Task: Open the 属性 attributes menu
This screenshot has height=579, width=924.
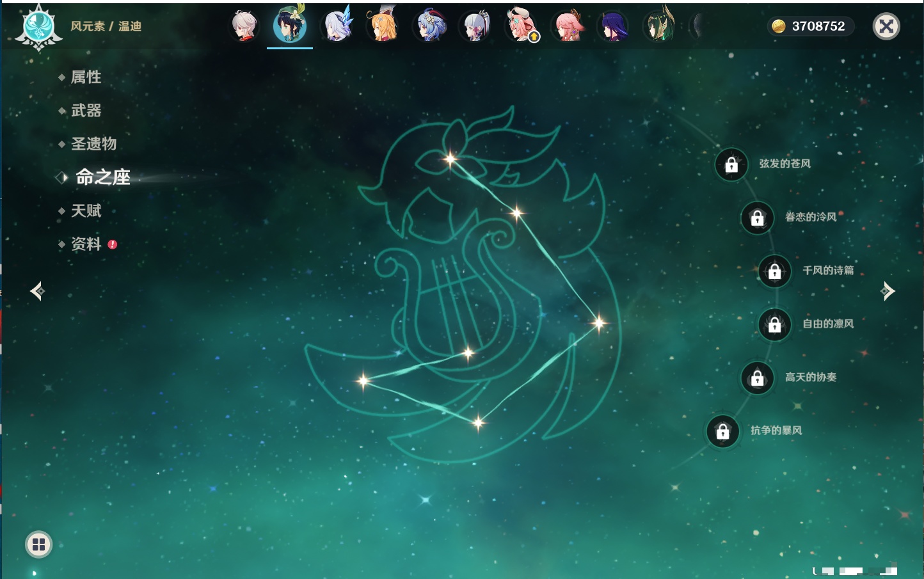Action: tap(86, 77)
